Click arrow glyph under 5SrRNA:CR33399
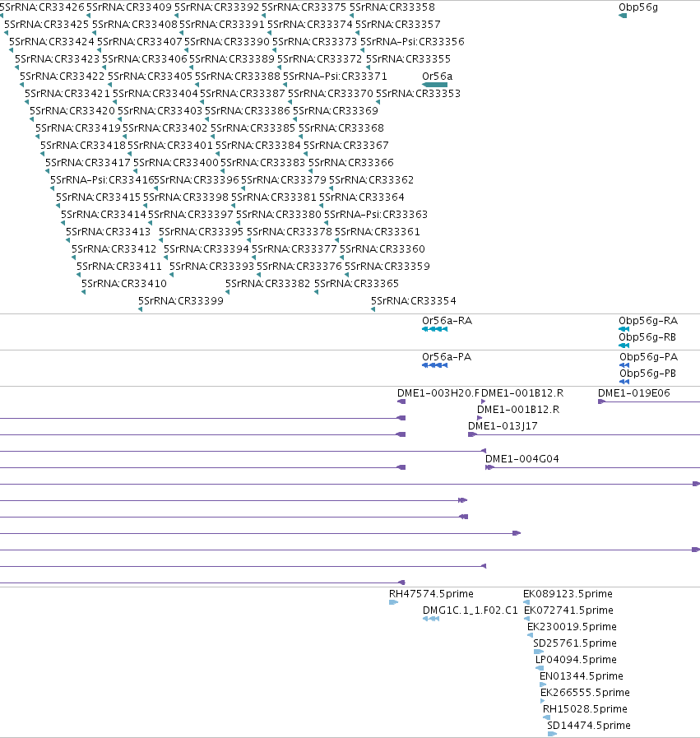Viewport: 700px width, 738px height. click(140, 309)
